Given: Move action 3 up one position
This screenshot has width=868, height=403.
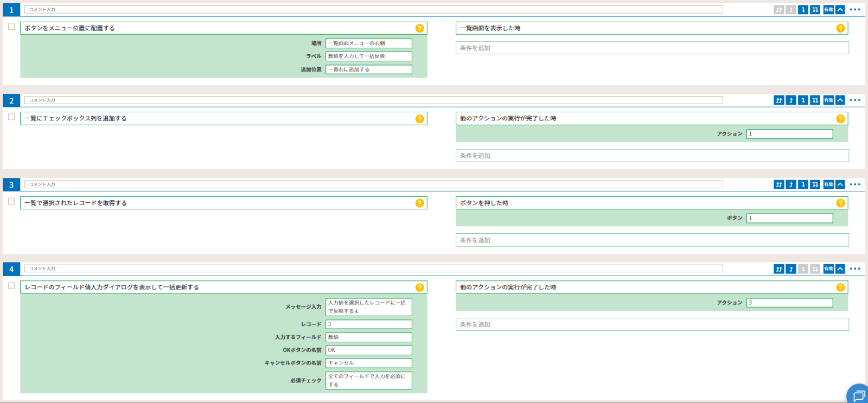Looking at the screenshot, I should click(x=791, y=185).
